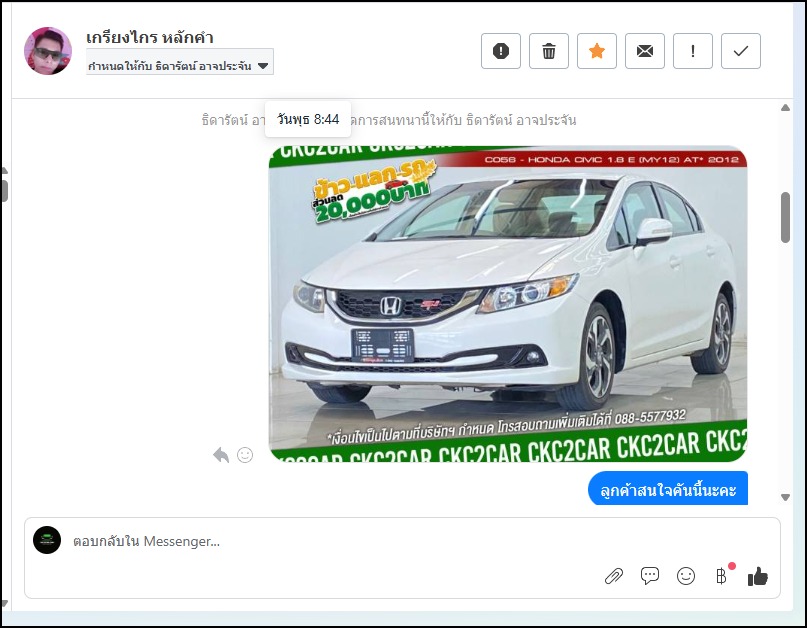Click customer name เกรียงไกร หลักคำ
The image size is (807, 628).
click(150, 38)
